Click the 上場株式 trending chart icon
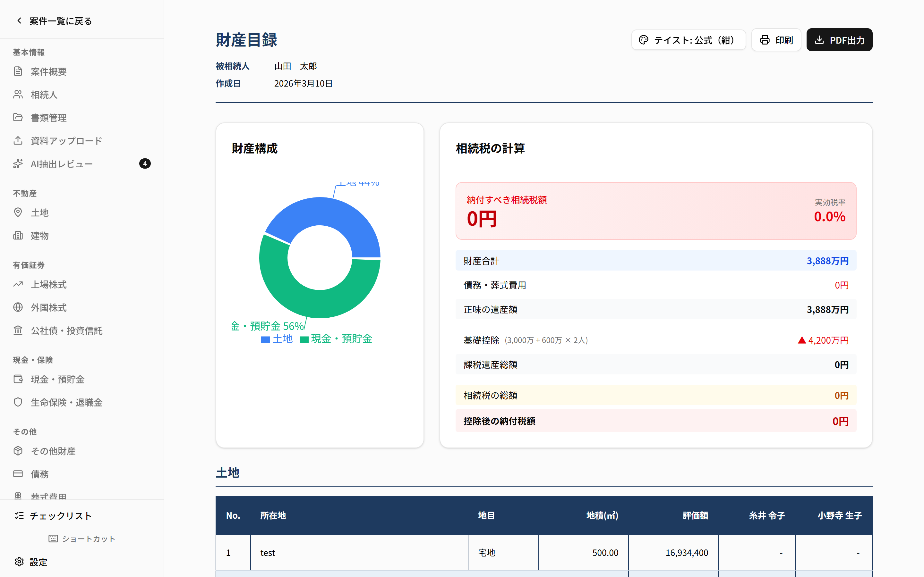Screen dimensions: 924x577 [18, 284]
